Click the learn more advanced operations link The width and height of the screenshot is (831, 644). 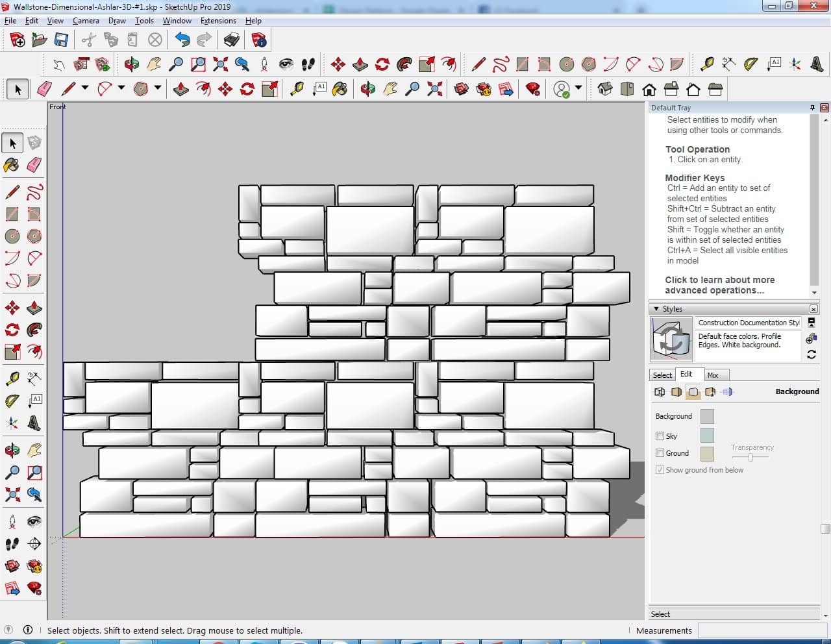(x=719, y=285)
